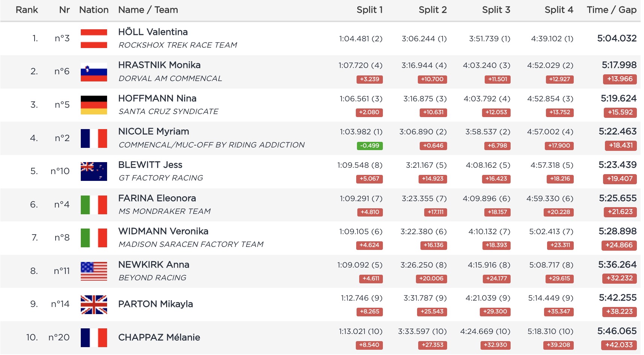644x355 pixels.
Task: Click the US flag beside NEWKIRK Anna
Action: 94,271
